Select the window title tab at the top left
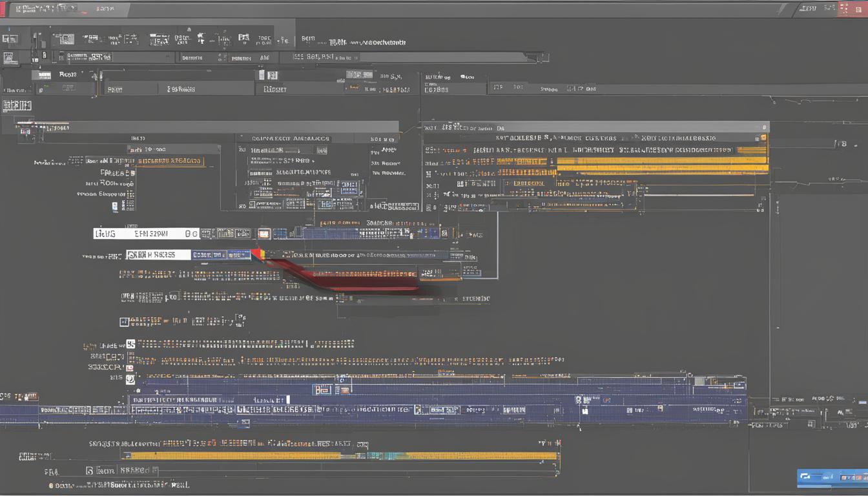 point(65,9)
